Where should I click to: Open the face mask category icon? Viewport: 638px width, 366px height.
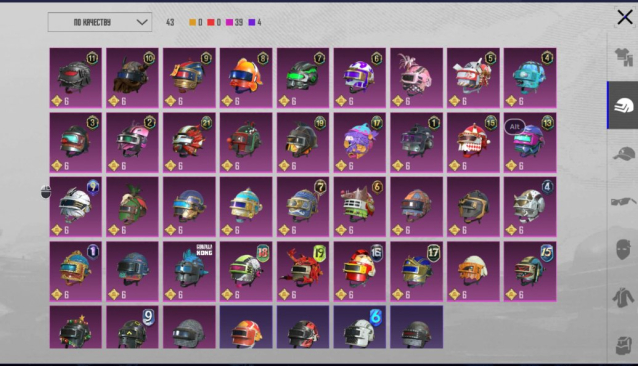tap(623, 249)
